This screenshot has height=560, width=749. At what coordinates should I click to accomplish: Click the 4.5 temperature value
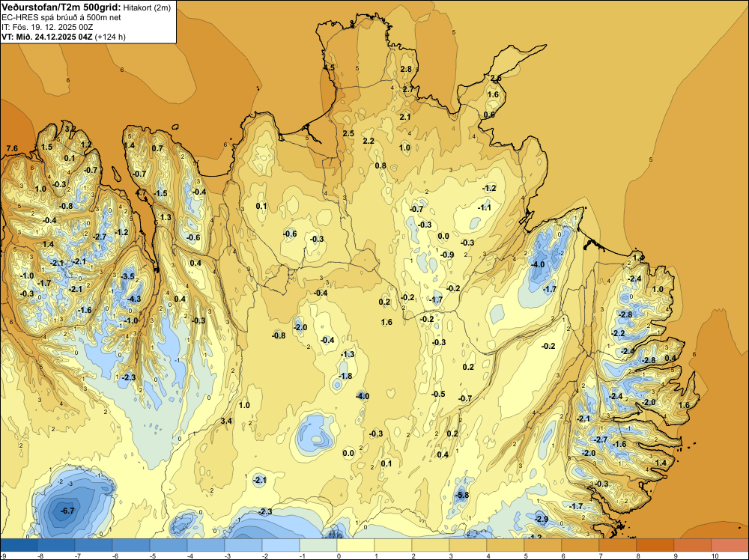[x=329, y=68]
